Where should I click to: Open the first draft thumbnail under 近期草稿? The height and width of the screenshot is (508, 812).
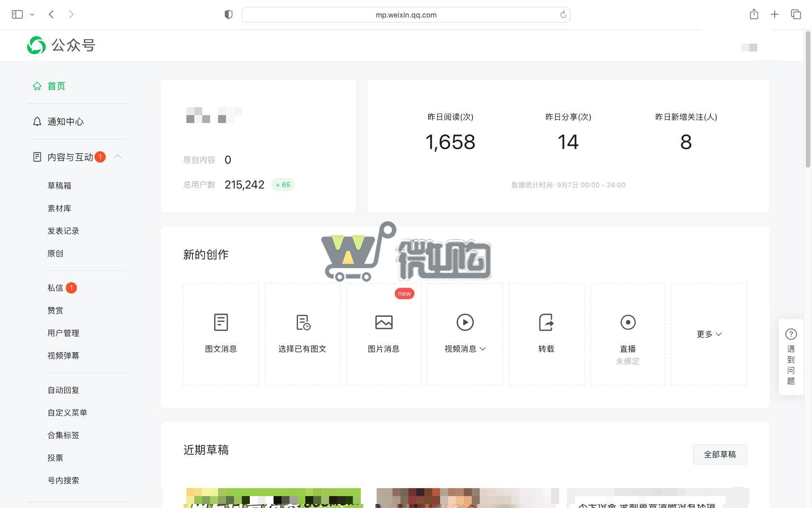coord(273,498)
